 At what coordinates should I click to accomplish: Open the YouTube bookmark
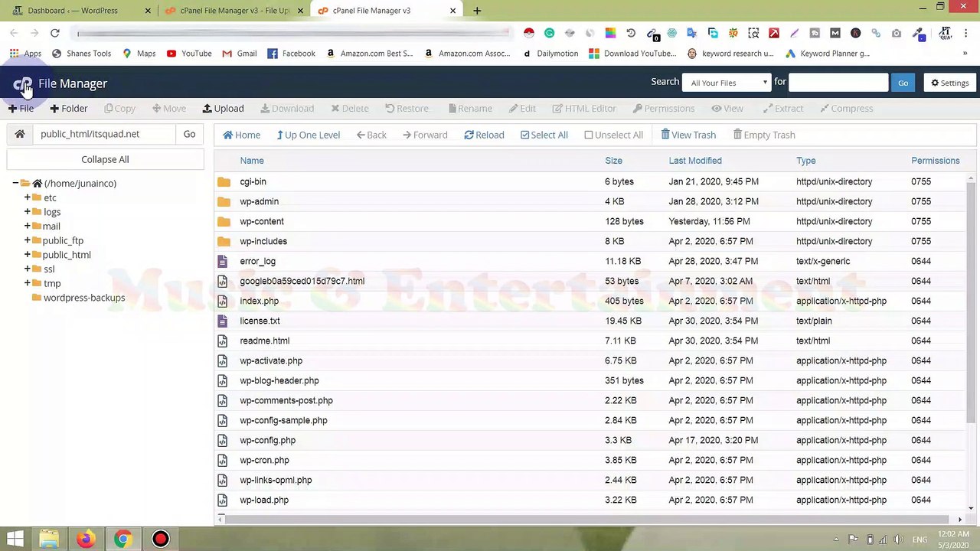click(188, 54)
